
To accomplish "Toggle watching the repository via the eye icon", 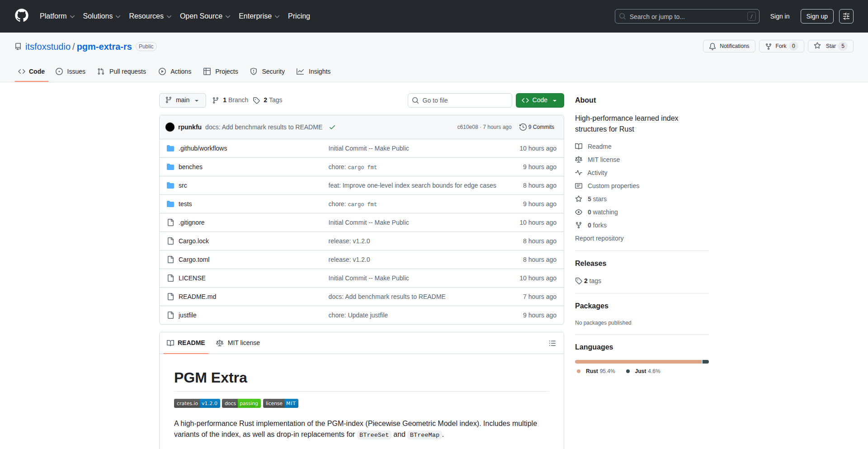I will (579, 212).
